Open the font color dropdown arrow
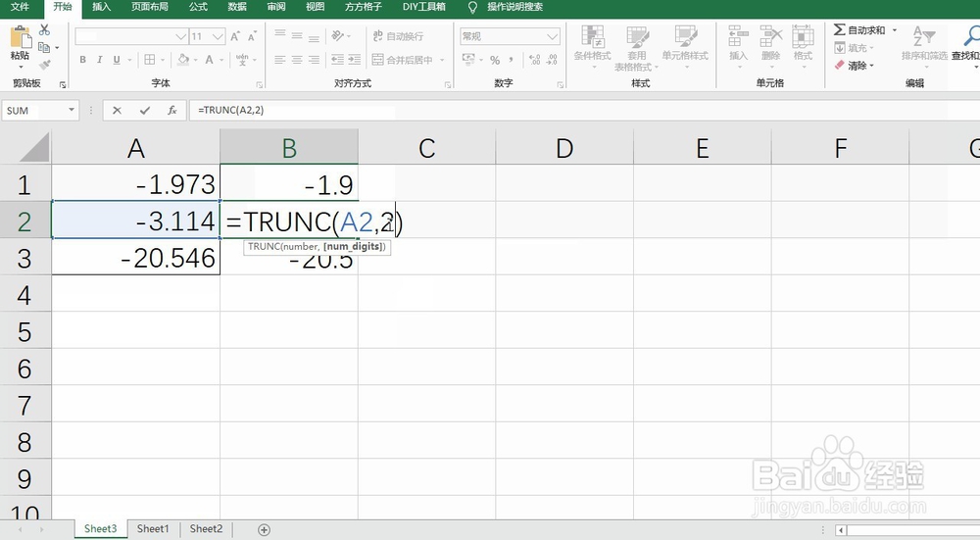Screen dimensions: 980x540 [x=221, y=60]
